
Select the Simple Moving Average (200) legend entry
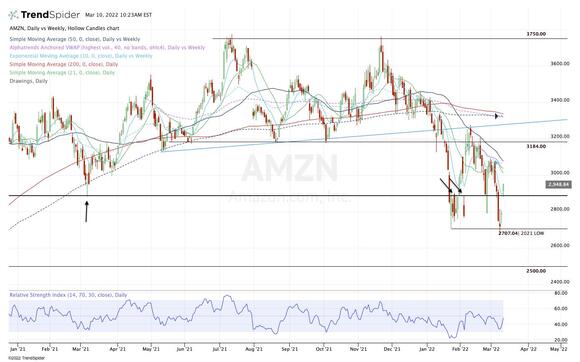pos(64,64)
